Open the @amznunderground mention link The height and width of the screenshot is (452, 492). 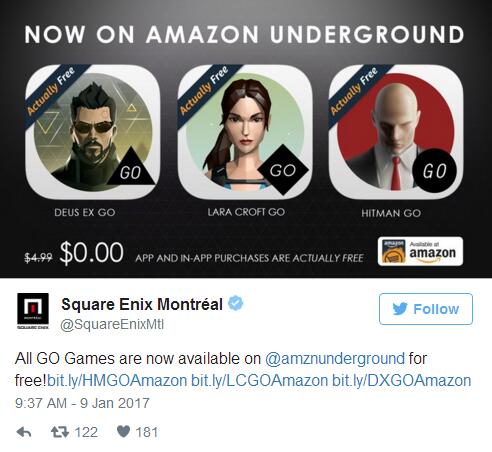335,359
